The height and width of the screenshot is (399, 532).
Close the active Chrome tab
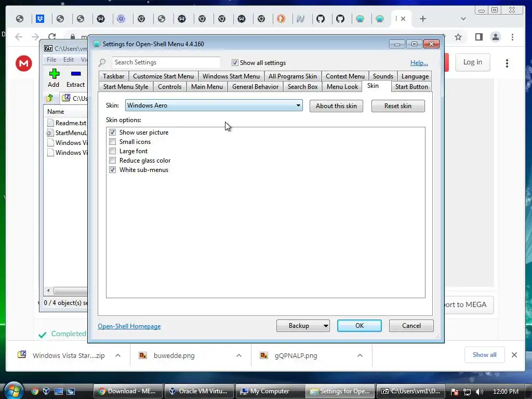[403, 19]
